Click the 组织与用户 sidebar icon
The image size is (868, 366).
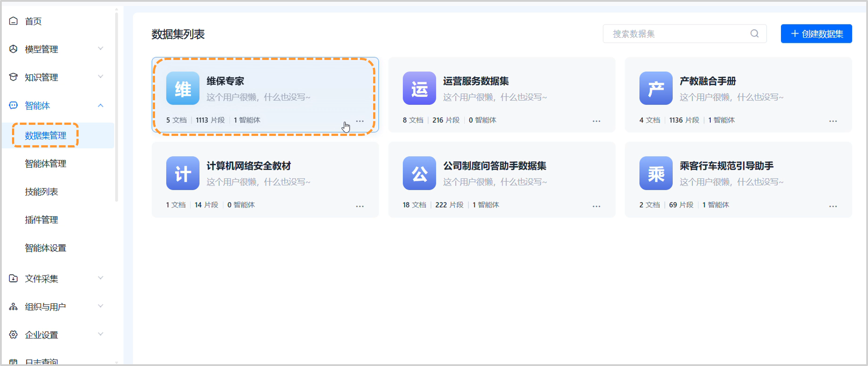click(x=13, y=306)
